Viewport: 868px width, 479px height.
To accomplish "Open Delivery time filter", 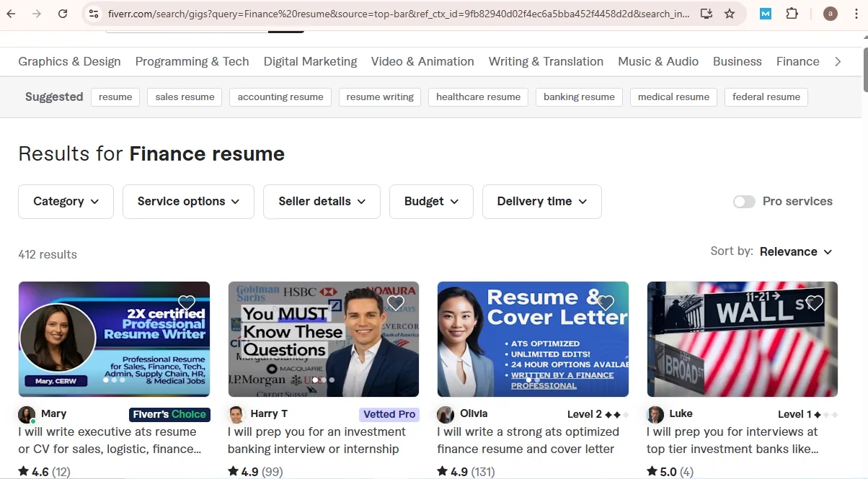I will pos(542,202).
